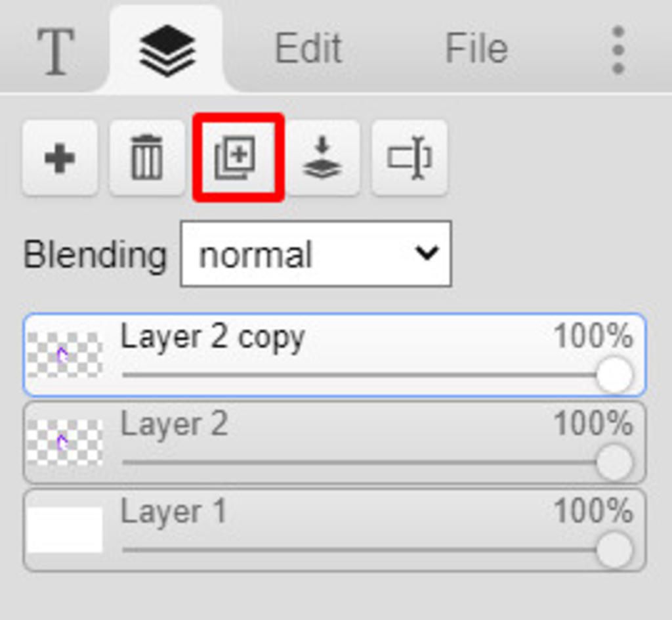
Task: Select the Layer 1 row
Action: [x=334, y=531]
